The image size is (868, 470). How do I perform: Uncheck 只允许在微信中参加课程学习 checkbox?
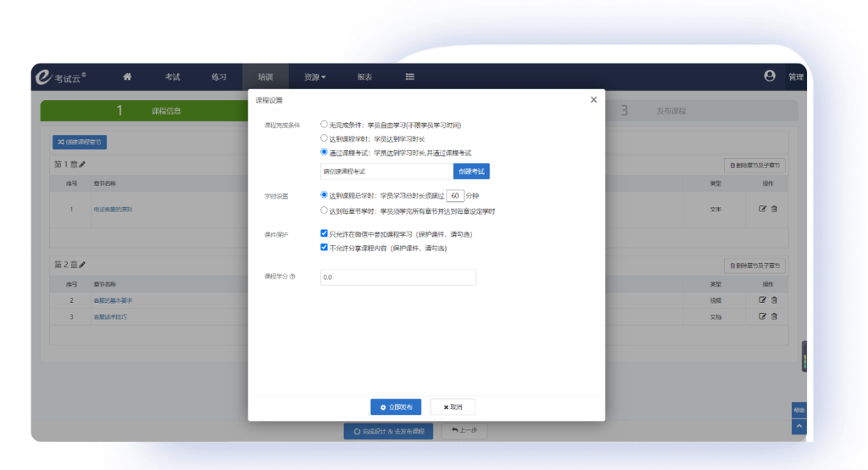[324, 233]
